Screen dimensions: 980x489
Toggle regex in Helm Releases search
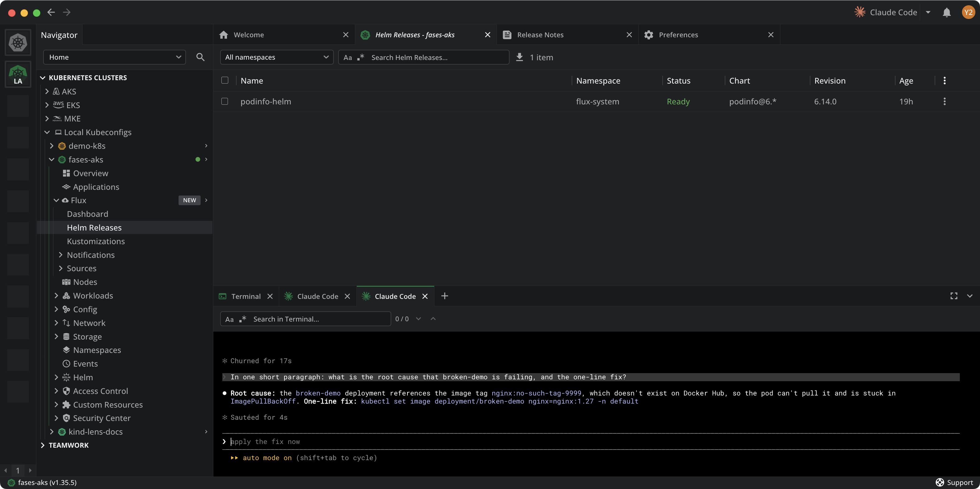coord(361,57)
